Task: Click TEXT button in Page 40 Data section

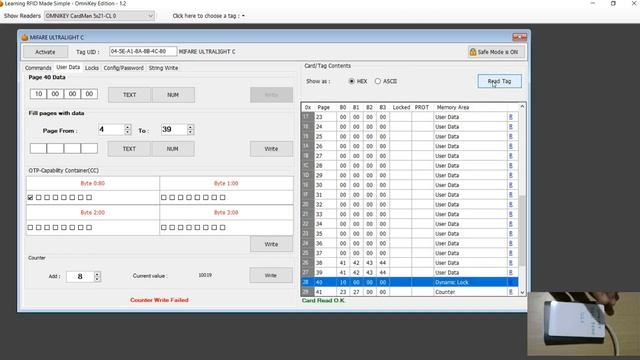Action: [x=129, y=95]
